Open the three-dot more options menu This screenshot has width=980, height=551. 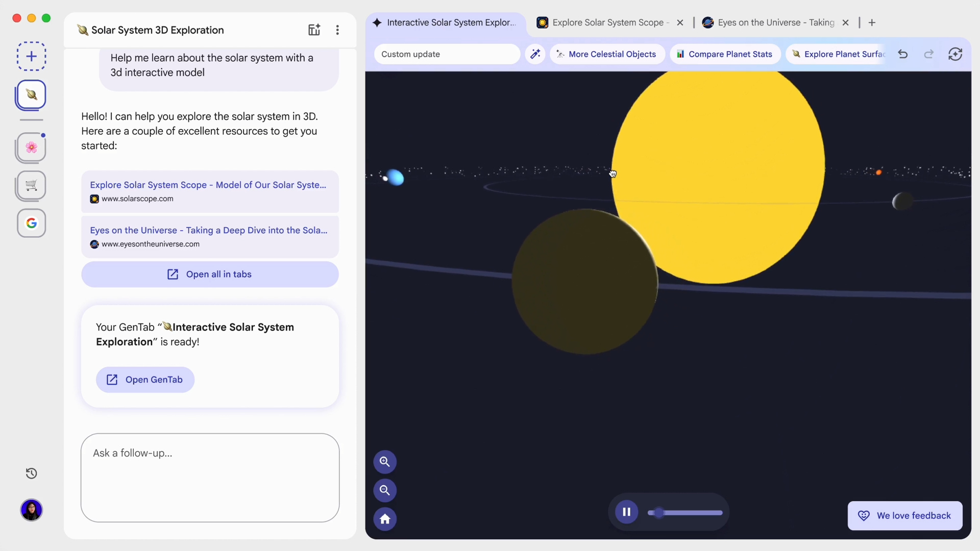coord(337,30)
